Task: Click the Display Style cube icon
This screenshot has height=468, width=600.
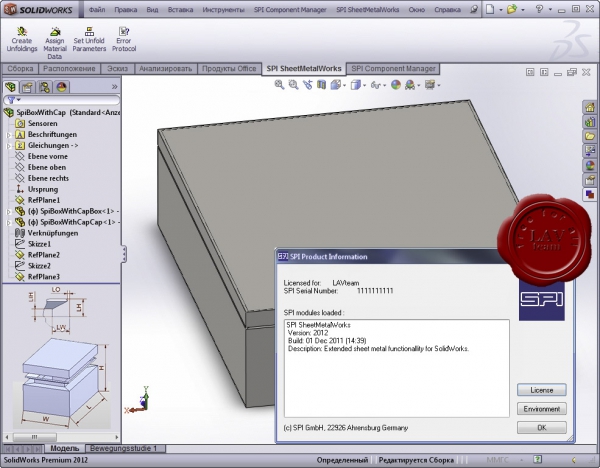Action: (355, 85)
